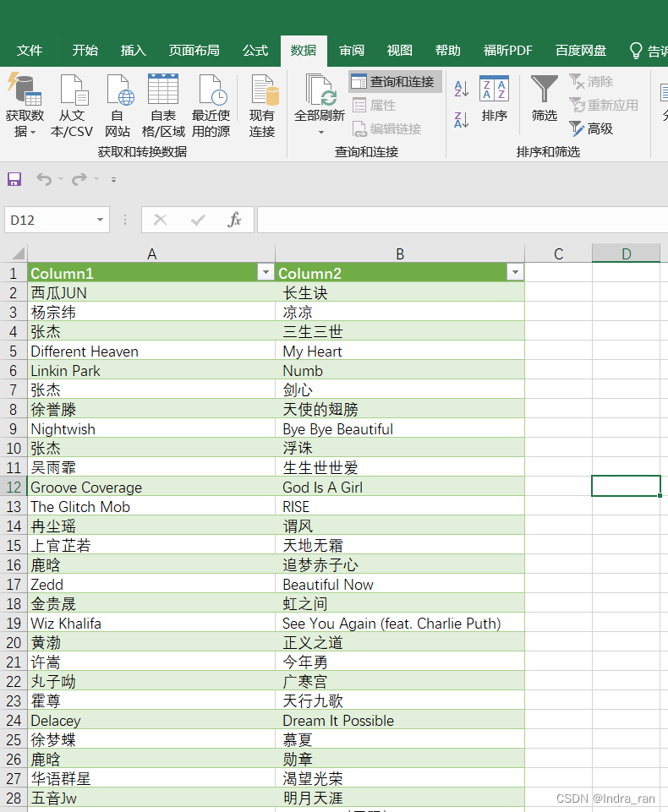Open the File (文件) tab
Screen dimensions: 668x812
(29, 50)
